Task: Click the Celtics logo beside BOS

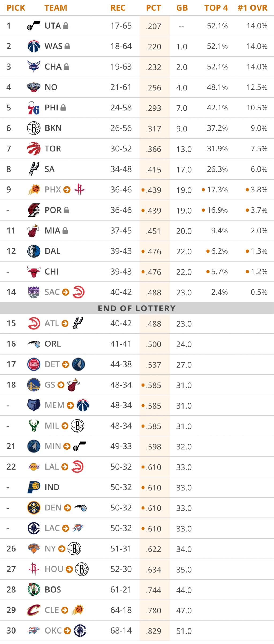Action: click(34, 590)
